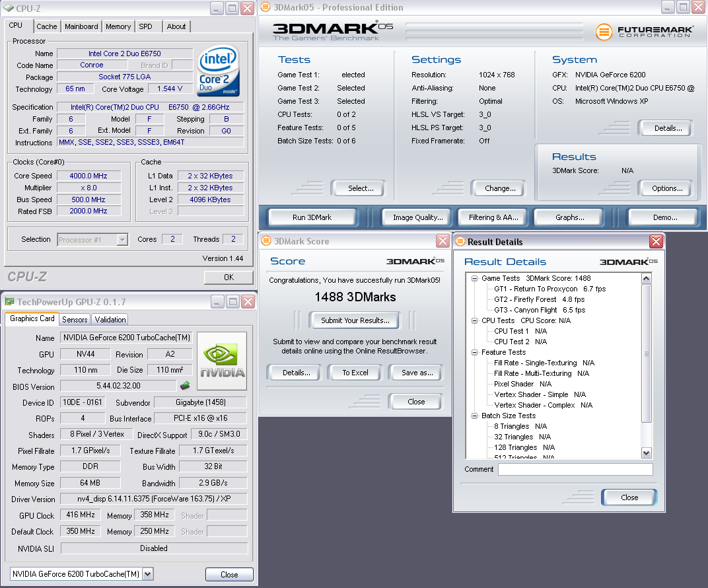This screenshot has width=708, height=588.
Task: Collapse the Feature Tests tree node
Action: [x=475, y=352]
